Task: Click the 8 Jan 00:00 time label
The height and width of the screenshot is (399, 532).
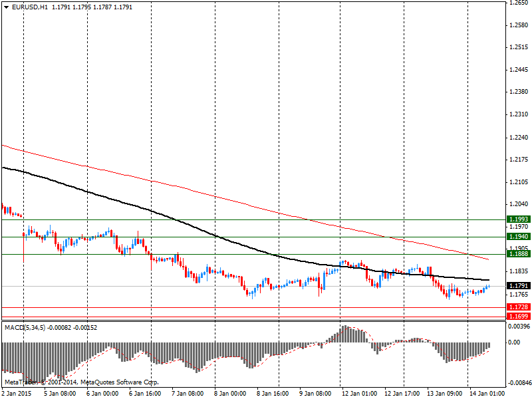Action: click(230, 394)
